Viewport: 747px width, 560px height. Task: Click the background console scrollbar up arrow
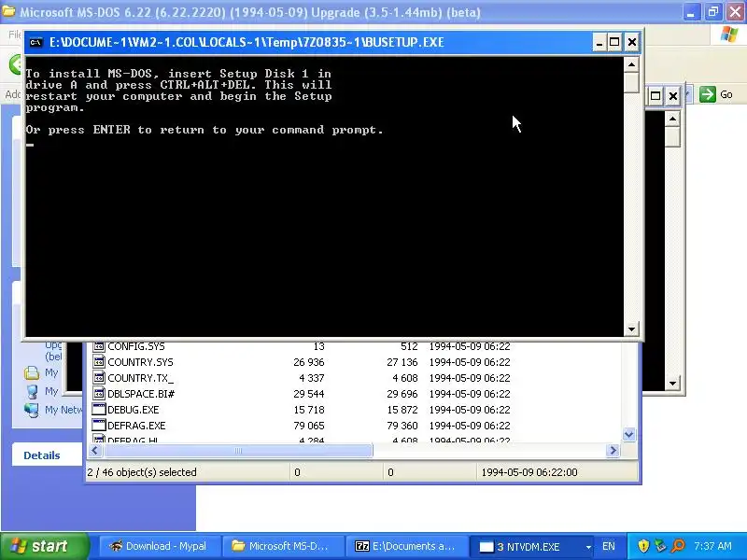click(x=672, y=119)
